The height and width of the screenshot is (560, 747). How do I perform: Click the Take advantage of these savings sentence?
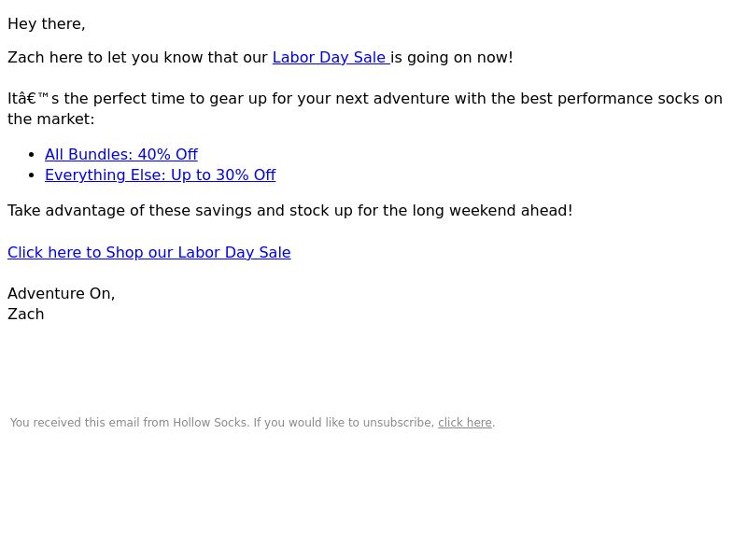tap(289, 211)
